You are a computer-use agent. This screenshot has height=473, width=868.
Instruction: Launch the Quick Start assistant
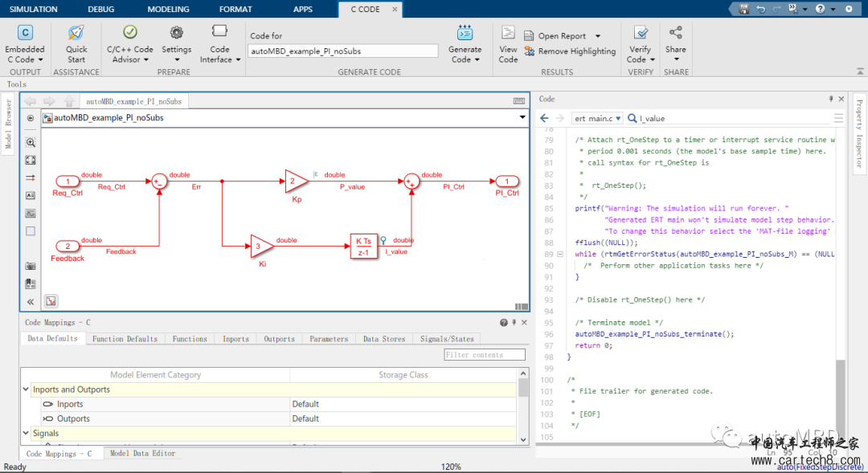76,44
